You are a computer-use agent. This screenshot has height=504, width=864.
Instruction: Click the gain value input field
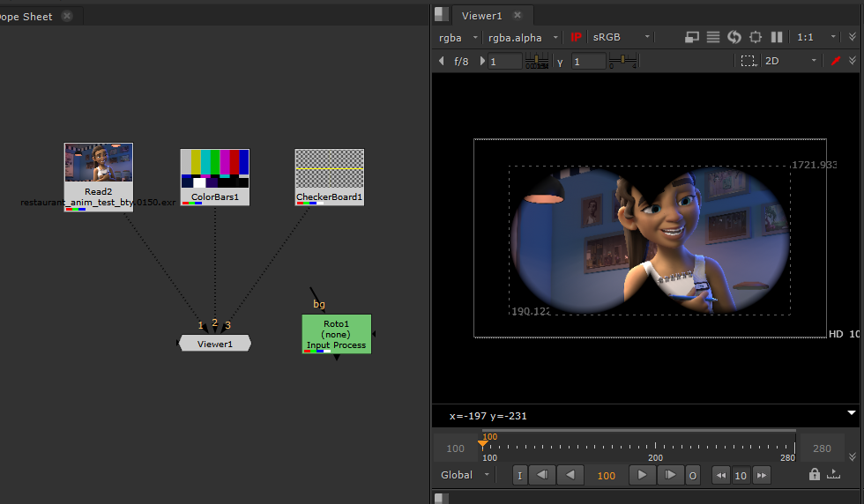click(x=504, y=61)
